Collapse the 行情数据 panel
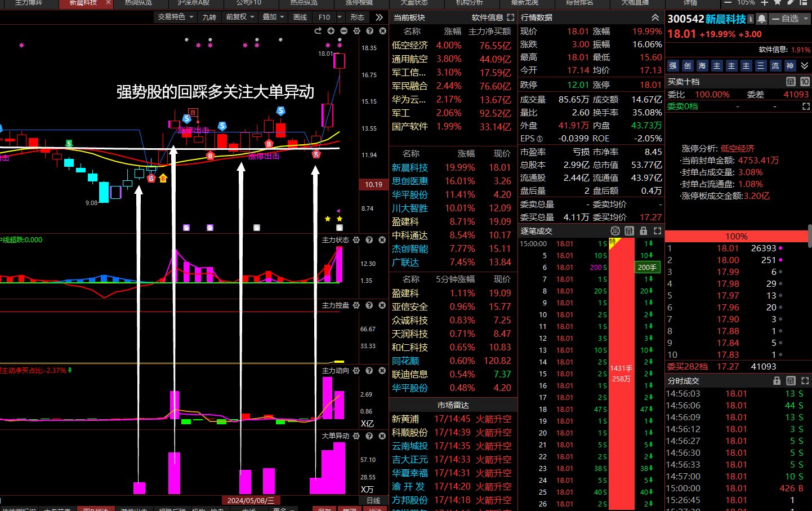The image size is (812, 511). pyautogui.click(x=655, y=17)
